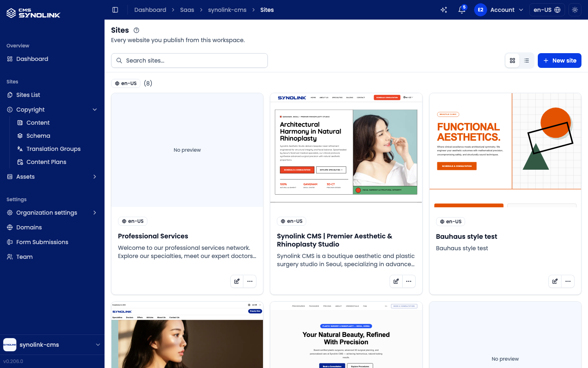Open 'Your Natural Beauty, Refined' site thumbnail
The width and height of the screenshot is (588, 368).
(x=346, y=335)
